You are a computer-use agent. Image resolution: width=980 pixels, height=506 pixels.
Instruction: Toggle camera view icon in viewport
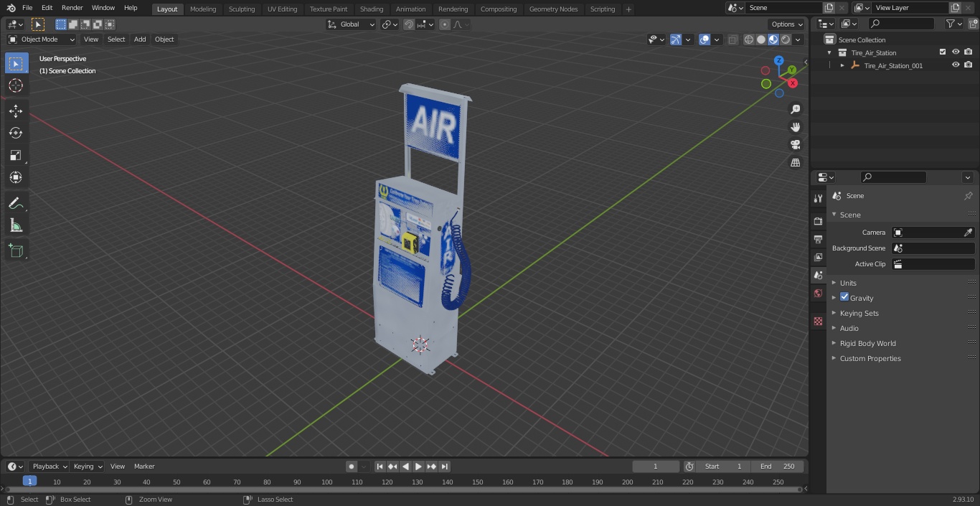(x=795, y=145)
